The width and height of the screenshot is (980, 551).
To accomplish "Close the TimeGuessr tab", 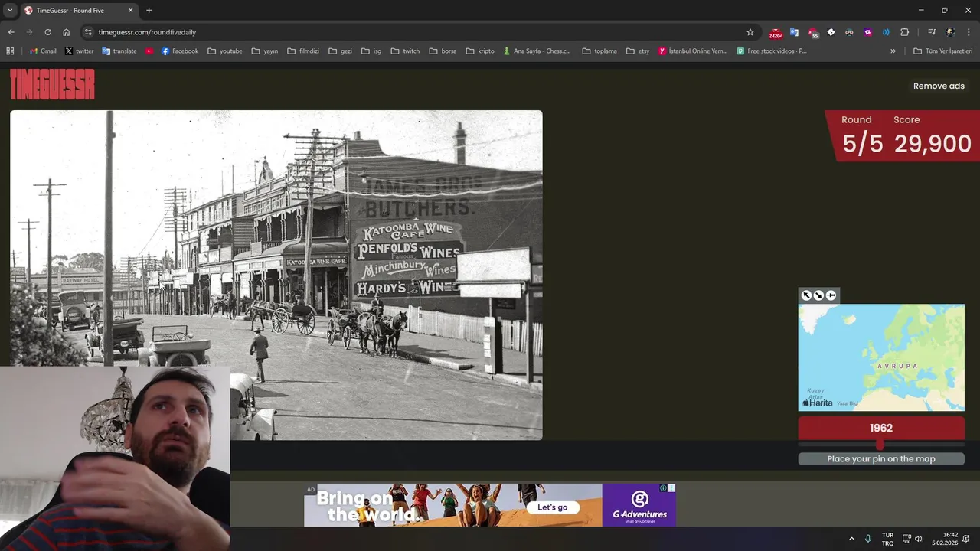I will click(130, 11).
